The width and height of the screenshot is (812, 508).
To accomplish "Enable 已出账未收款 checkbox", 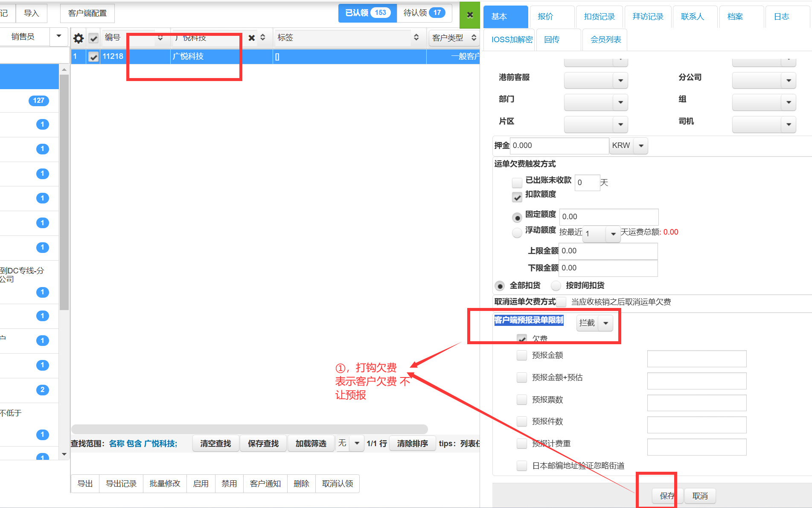I will click(517, 183).
